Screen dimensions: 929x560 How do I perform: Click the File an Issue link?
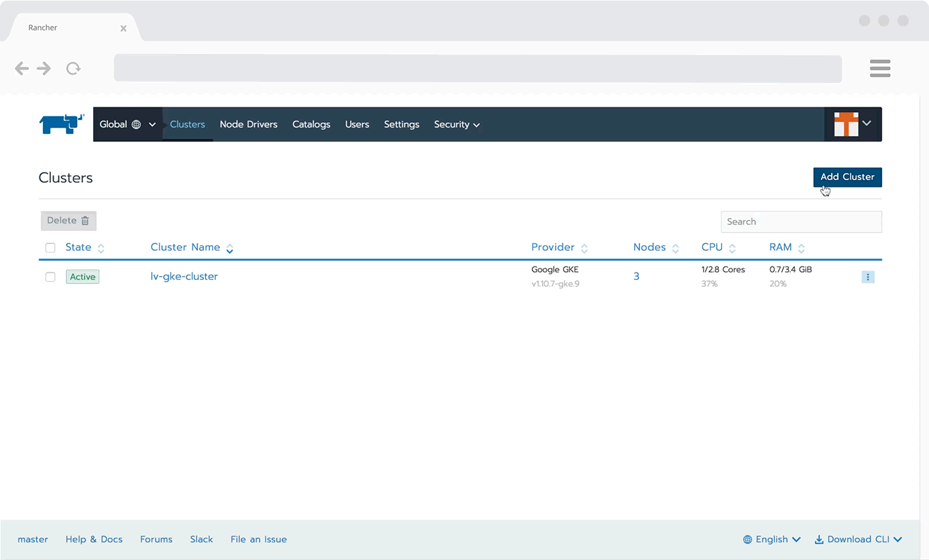coord(258,540)
